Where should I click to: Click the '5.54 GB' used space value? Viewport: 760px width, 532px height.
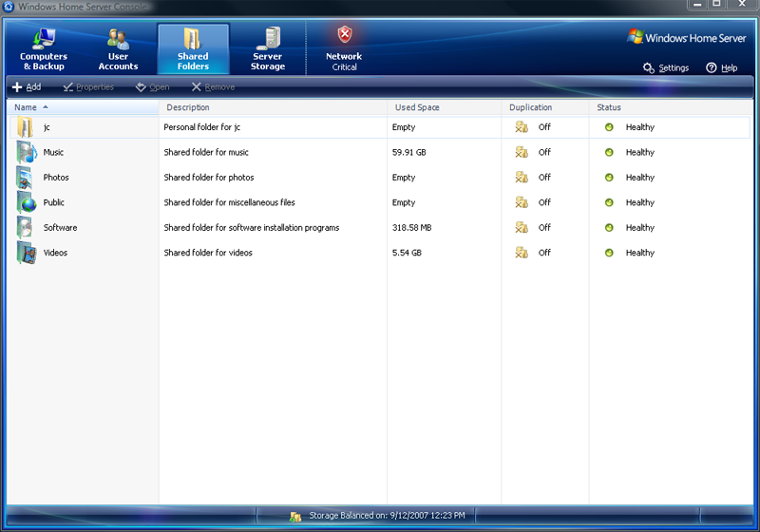click(408, 254)
